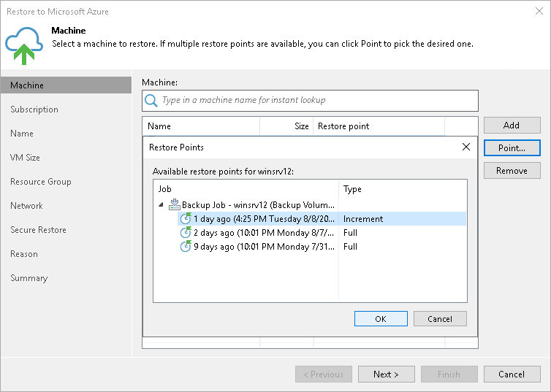The height and width of the screenshot is (392, 551).
Task: Click the backup job icon next to winsrv12
Action: 175,204
